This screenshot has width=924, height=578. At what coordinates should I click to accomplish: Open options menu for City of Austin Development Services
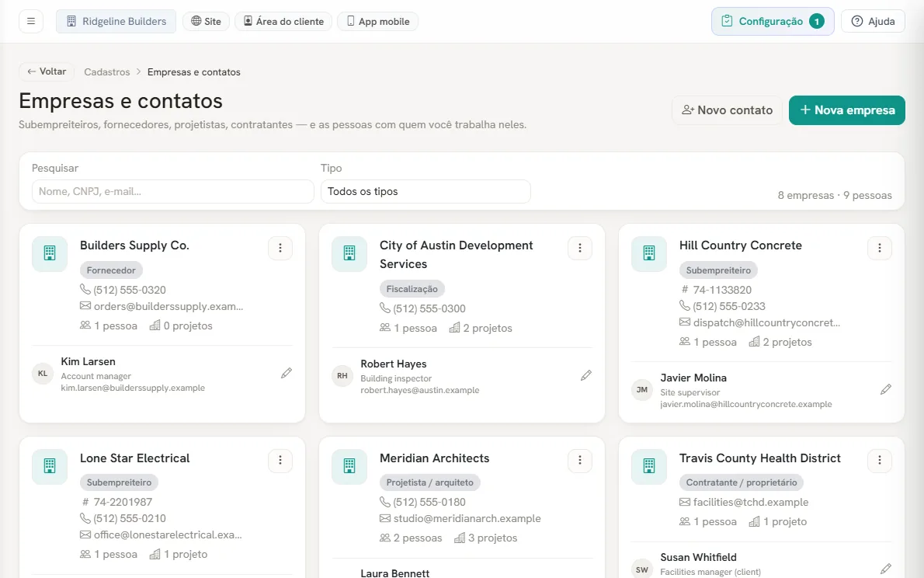pyautogui.click(x=580, y=249)
